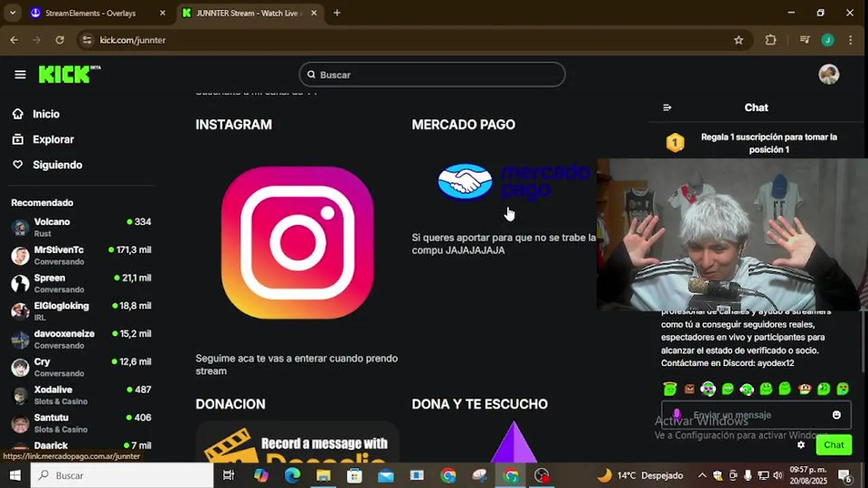Viewport: 868px width, 488px height.
Task: Insert the halo green emote
Action: tap(670, 388)
